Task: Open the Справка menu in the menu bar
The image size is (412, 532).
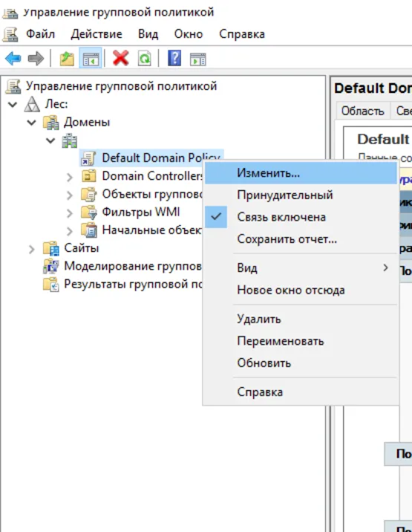Action: click(x=242, y=34)
